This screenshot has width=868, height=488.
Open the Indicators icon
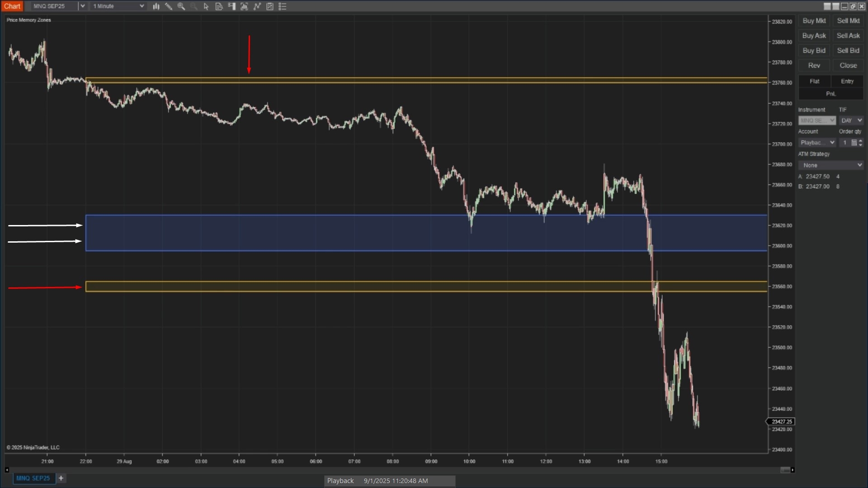pos(244,6)
